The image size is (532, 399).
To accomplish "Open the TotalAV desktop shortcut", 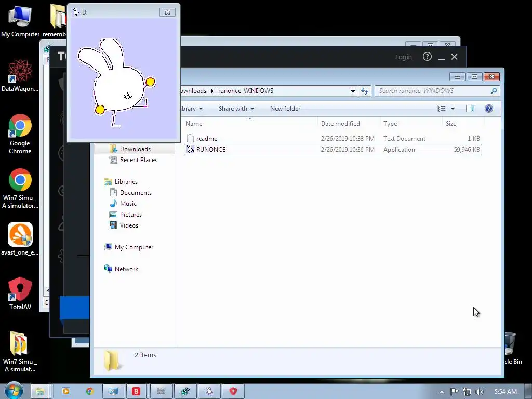I will point(20,294).
